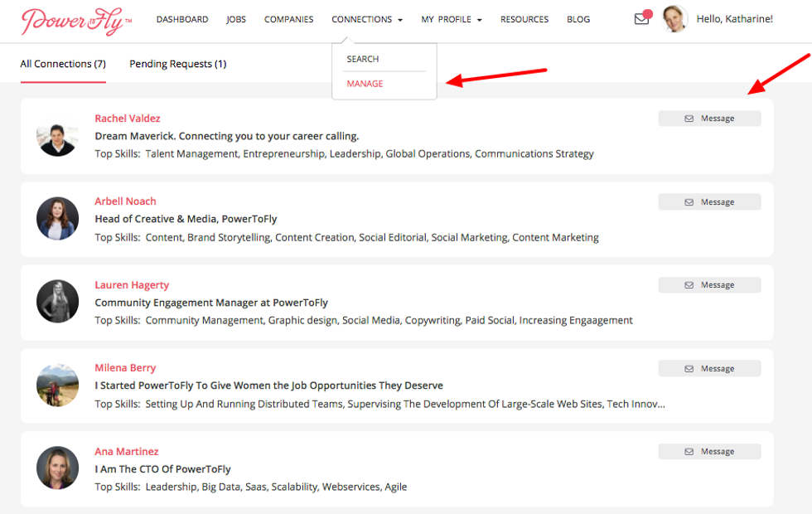Expand the My Profile dropdown
Screen dimensions: 812x514
(451, 19)
